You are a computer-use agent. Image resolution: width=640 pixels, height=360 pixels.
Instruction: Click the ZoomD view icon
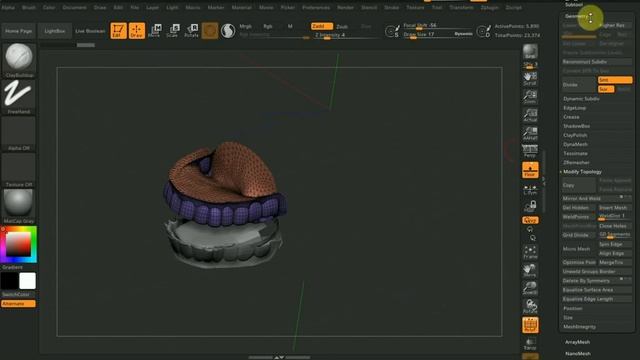(x=530, y=288)
